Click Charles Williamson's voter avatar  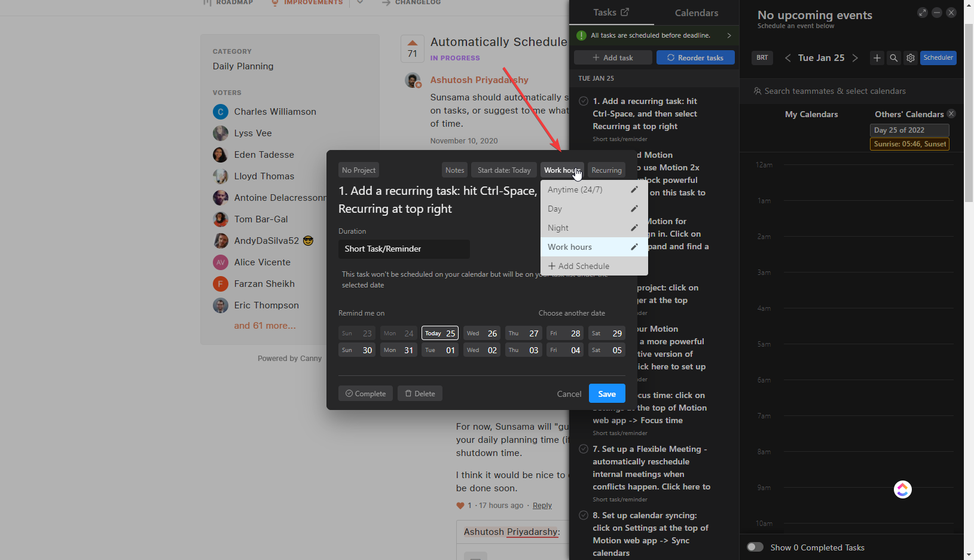click(x=221, y=112)
